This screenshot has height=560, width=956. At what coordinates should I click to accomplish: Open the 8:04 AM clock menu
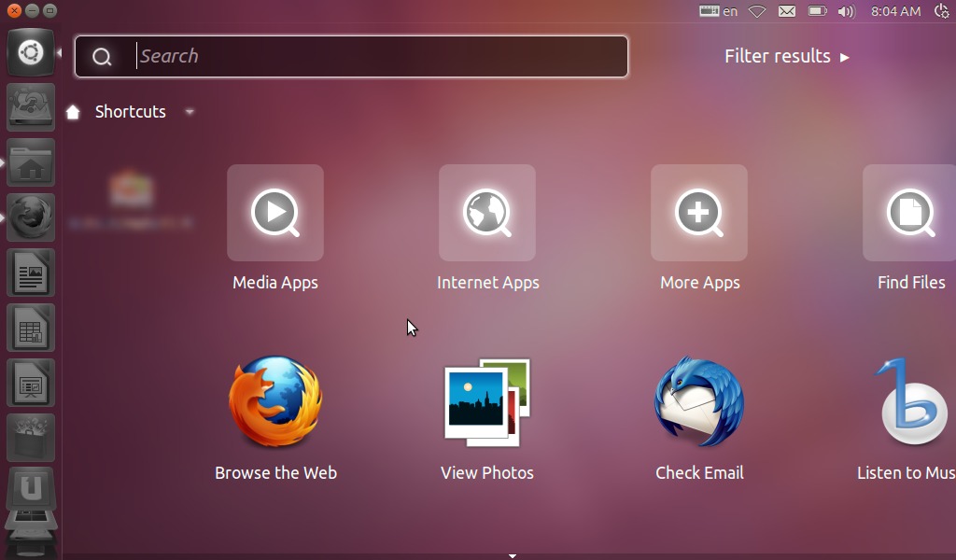tap(895, 11)
